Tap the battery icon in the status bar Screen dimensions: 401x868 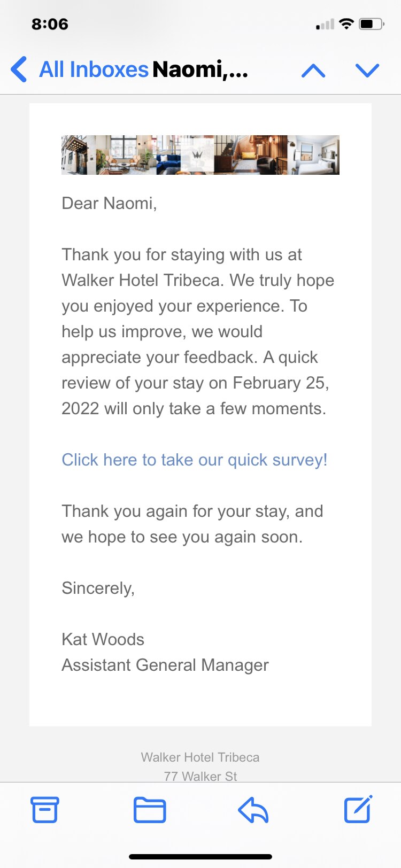point(370,24)
